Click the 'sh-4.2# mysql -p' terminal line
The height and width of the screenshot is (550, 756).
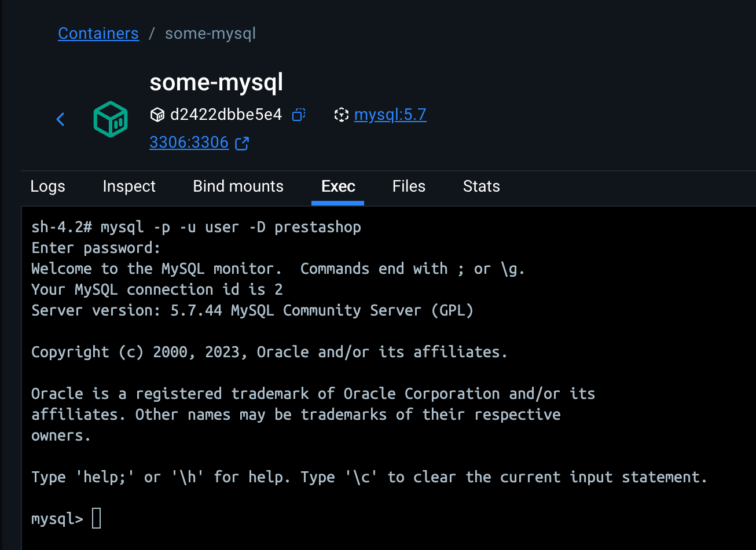196,227
